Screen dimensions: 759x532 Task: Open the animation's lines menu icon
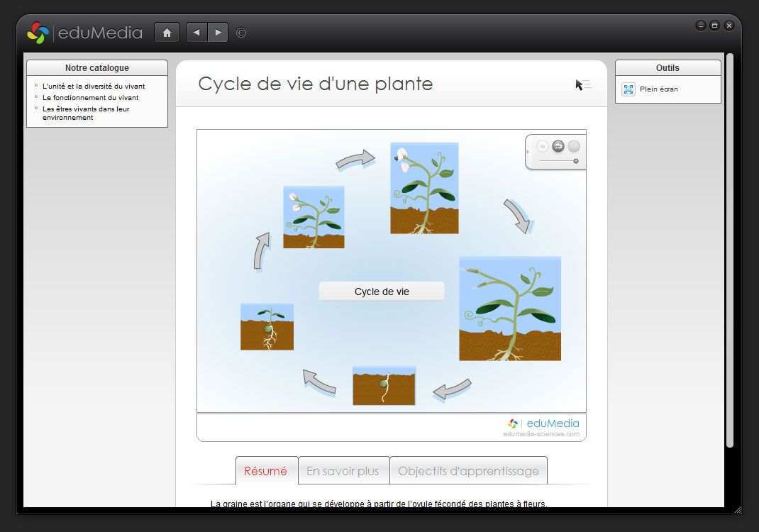(543, 146)
